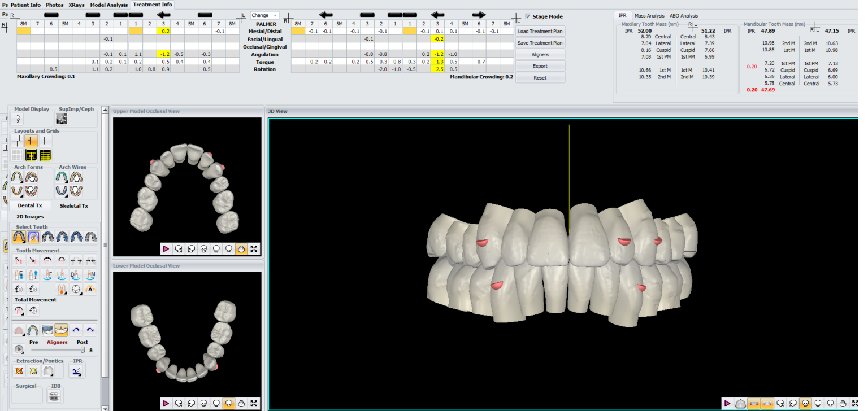Click the arch model icon in the 3D View toolbar

tap(741, 404)
